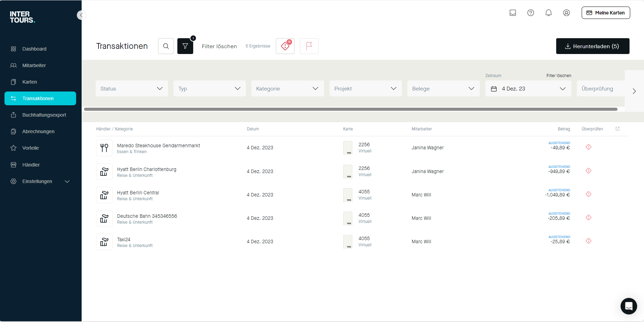Open the user profile icon
This screenshot has width=644, height=322.
point(567,13)
